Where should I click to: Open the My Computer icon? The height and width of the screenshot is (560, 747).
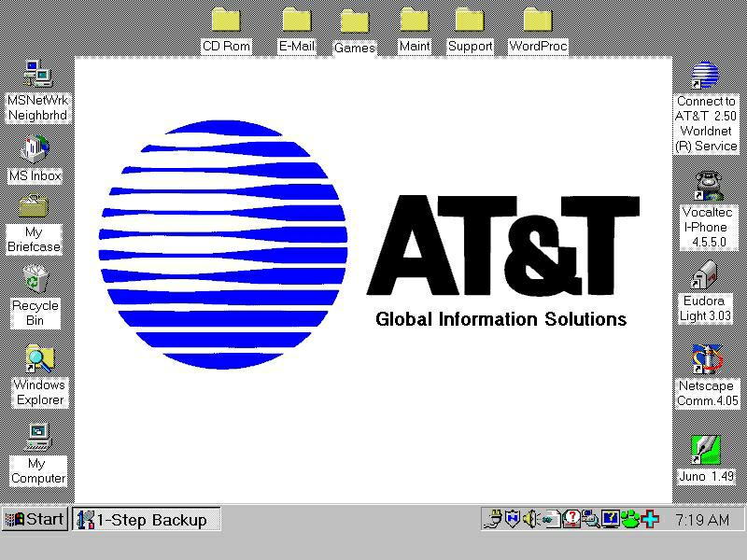(x=37, y=435)
